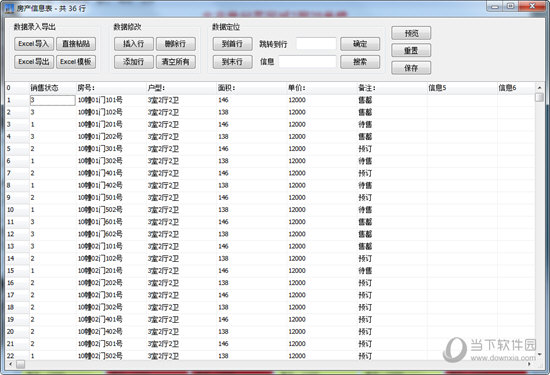Viewport: 550px width, 375px height.
Task: Click the 搜索 button
Action: point(360,62)
